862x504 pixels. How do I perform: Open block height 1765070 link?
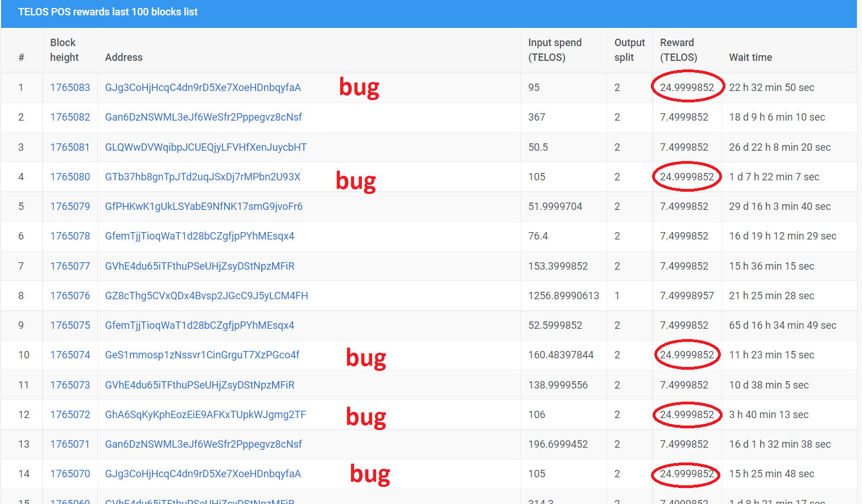tap(70, 474)
